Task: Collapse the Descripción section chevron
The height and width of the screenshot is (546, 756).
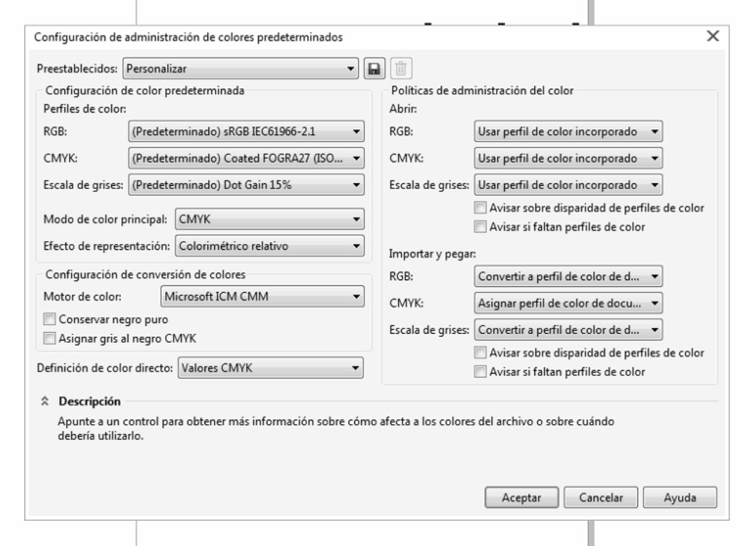Action: coord(44,401)
